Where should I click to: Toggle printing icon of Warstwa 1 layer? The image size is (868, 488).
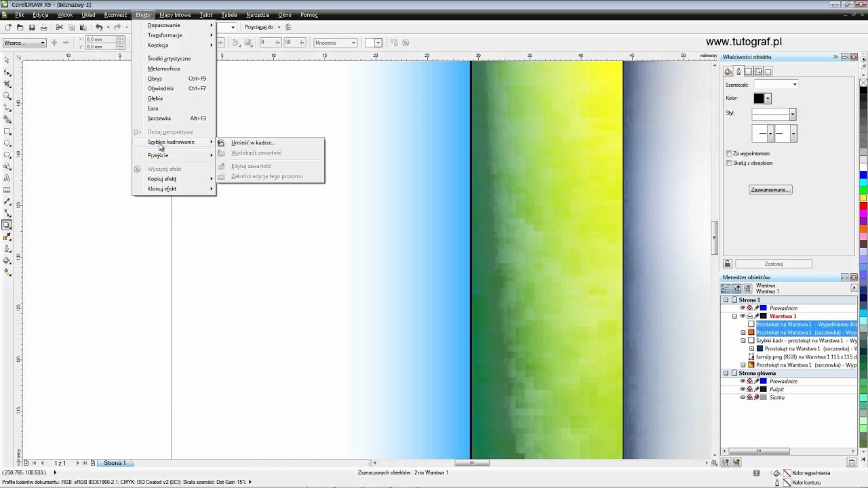point(749,317)
